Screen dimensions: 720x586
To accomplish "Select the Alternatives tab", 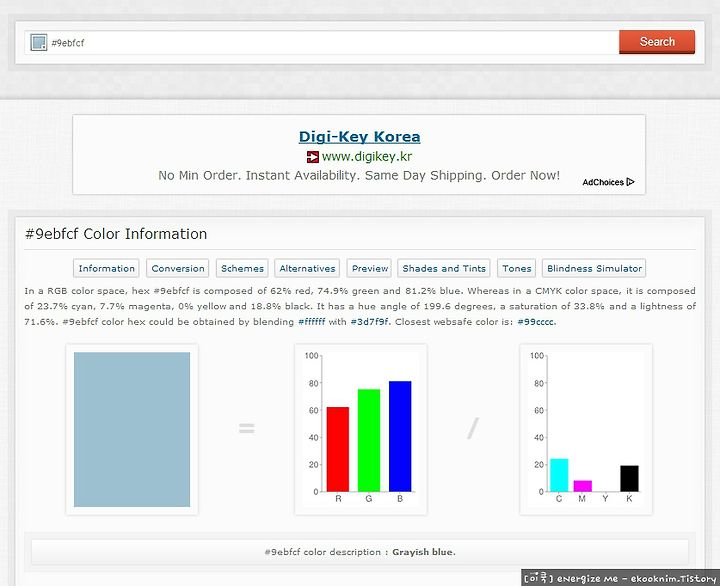I will point(307,268).
